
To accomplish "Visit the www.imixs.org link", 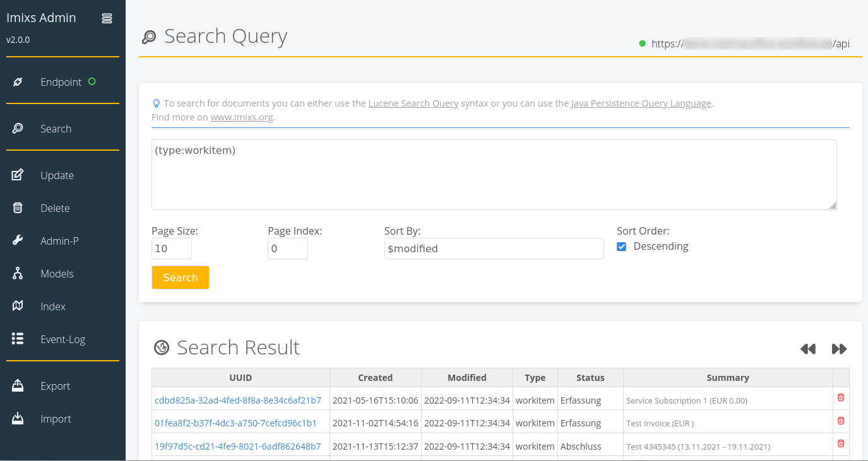I will pos(243,117).
